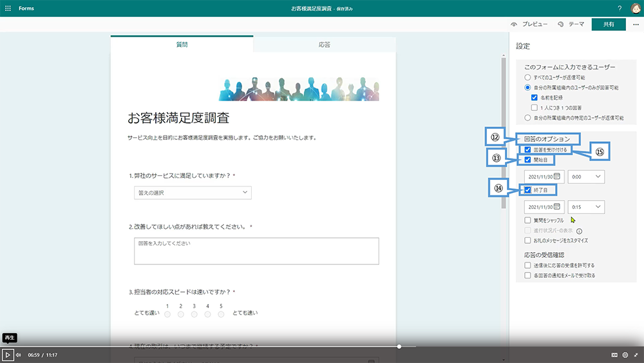
Task: Open the user profile avatar
Action: click(x=636, y=8)
